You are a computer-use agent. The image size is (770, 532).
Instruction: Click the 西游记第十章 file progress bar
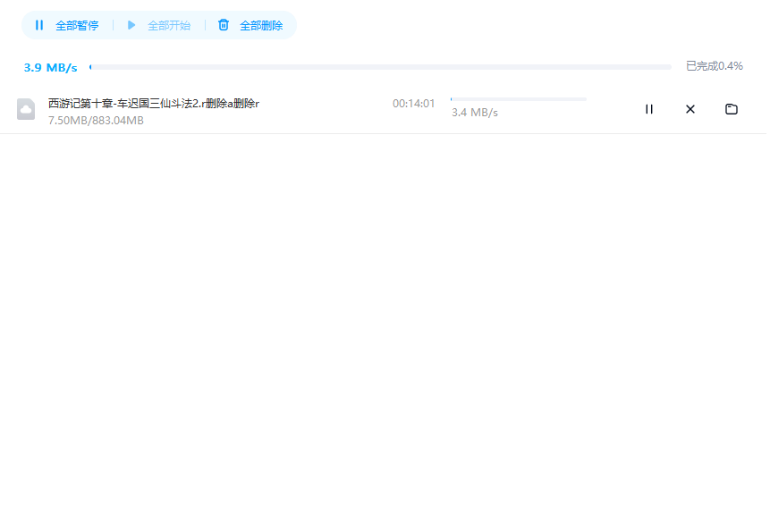[519, 99]
